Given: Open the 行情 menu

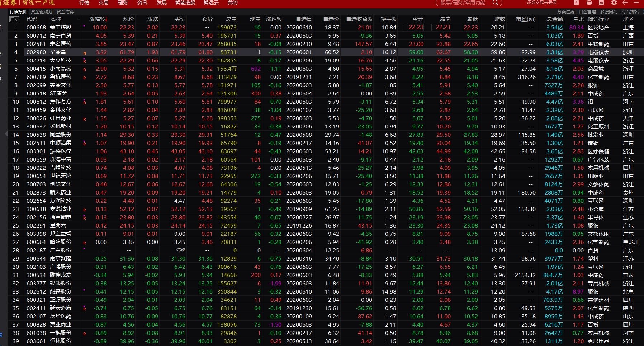Looking at the screenshot, I should tap(84, 3).
